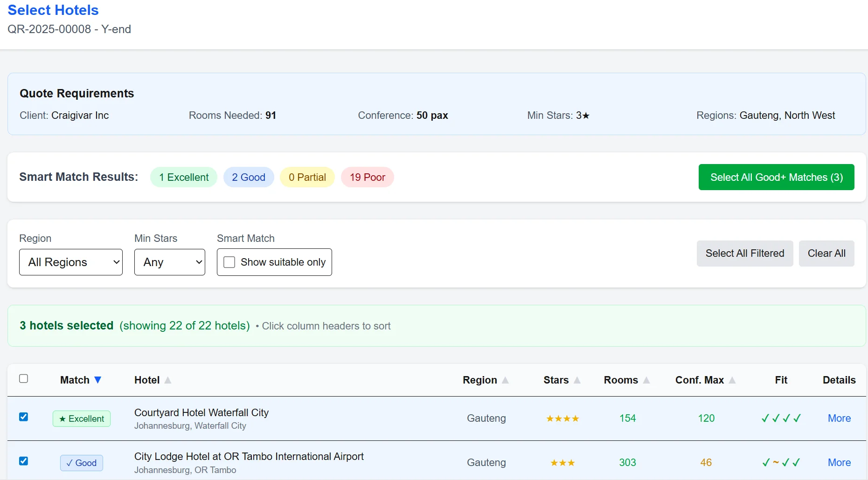The height and width of the screenshot is (480, 868).
Task: Open More details for Courtyard Hotel
Action: coord(839,418)
